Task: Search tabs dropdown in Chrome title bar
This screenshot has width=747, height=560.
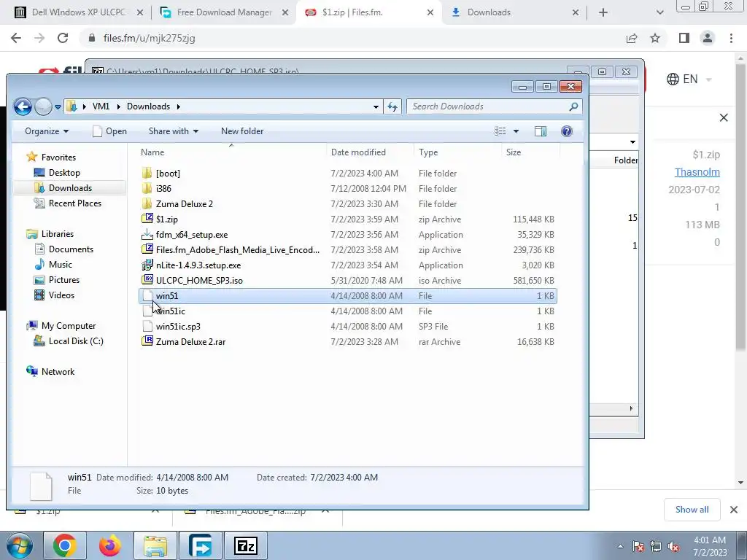Action: (x=659, y=12)
